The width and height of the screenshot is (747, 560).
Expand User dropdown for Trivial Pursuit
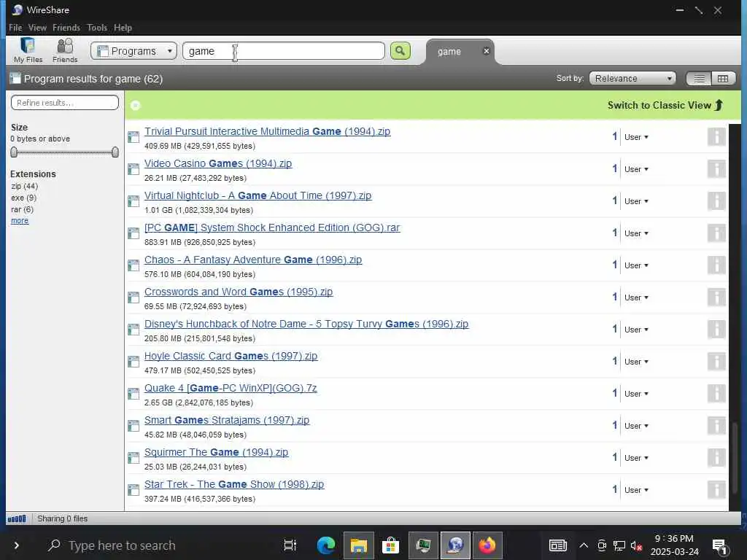636,137
